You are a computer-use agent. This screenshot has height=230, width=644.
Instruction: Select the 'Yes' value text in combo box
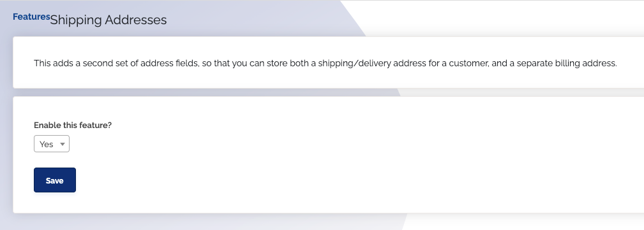coord(47,145)
